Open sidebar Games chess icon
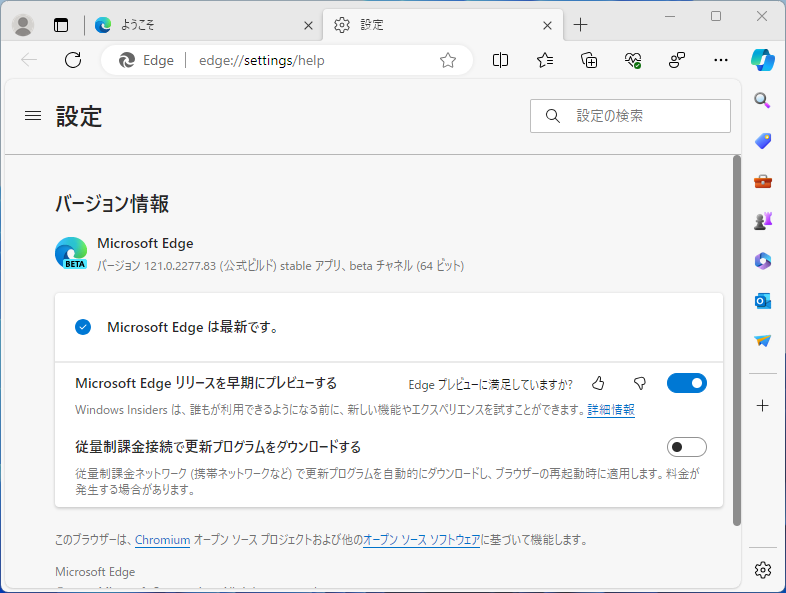This screenshot has width=786, height=593. click(762, 221)
